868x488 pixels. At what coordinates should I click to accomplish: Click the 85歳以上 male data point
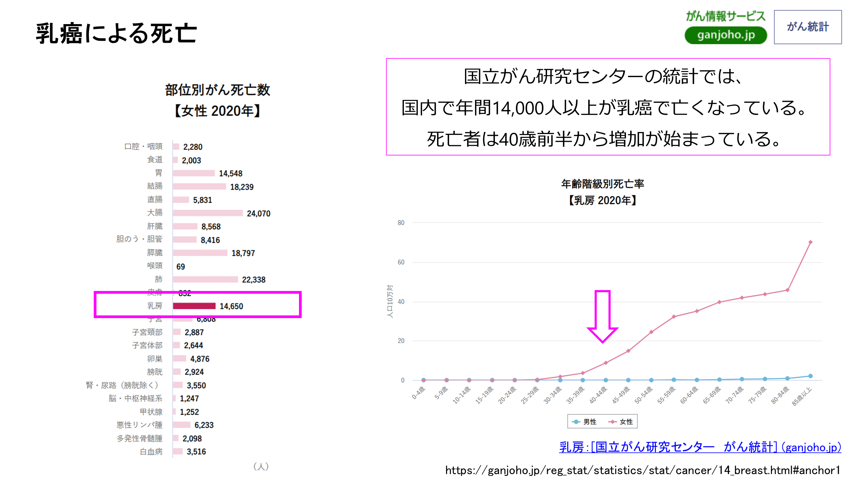[x=810, y=376]
